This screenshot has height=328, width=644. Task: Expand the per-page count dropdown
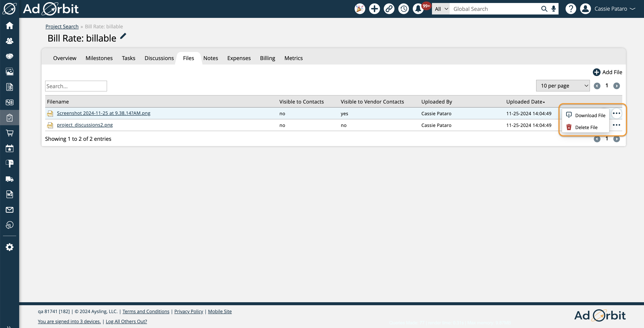tap(563, 86)
